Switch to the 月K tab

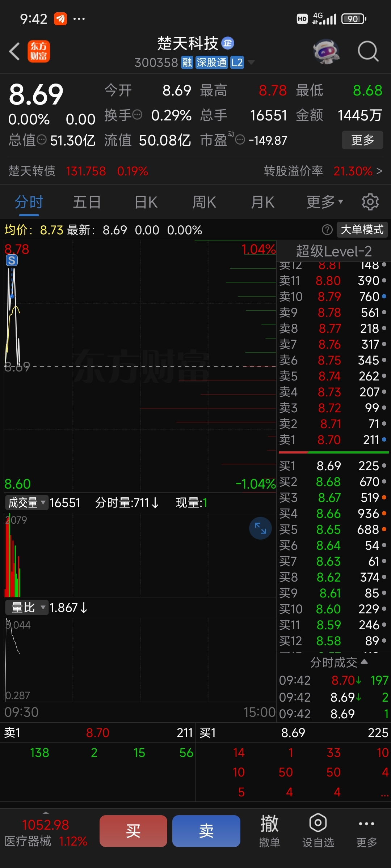tap(263, 202)
